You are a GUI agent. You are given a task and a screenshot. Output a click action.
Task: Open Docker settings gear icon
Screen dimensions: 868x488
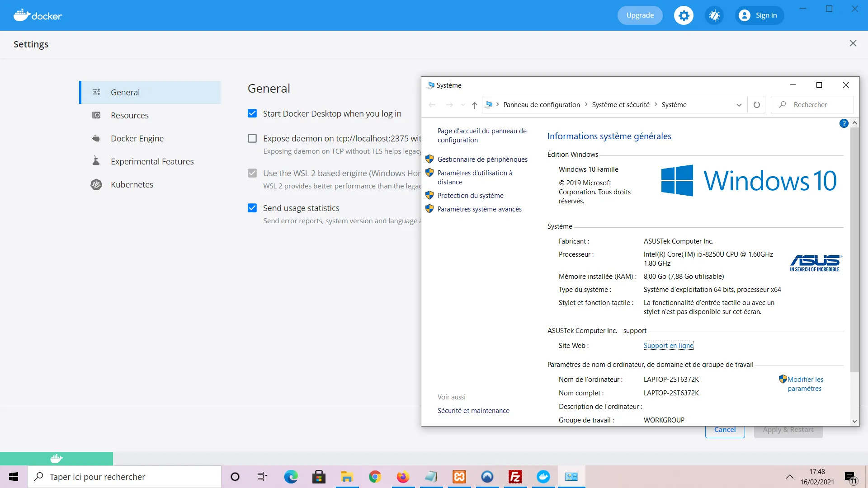[684, 15]
